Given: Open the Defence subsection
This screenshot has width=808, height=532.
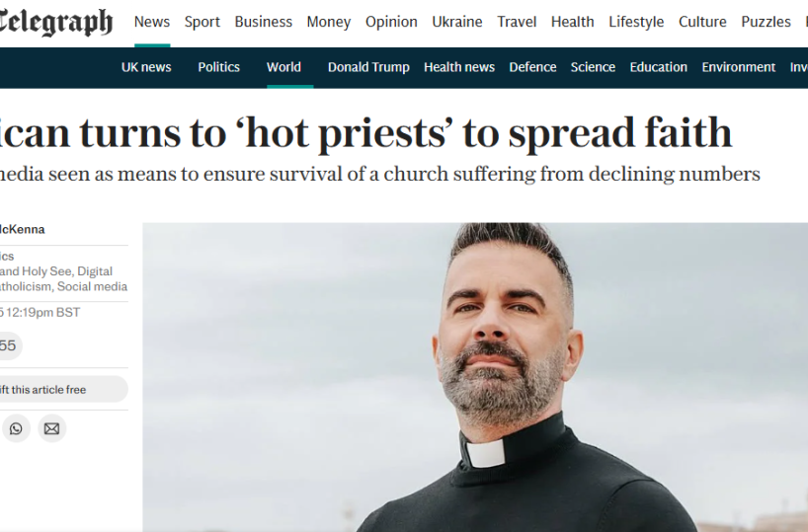Looking at the screenshot, I should (532, 67).
